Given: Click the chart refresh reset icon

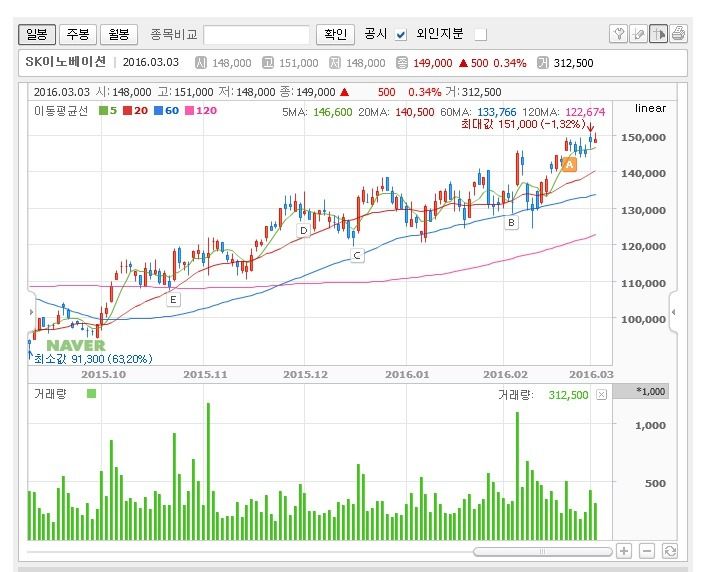Looking at the screenshot, I should click(x=669, y=551).
